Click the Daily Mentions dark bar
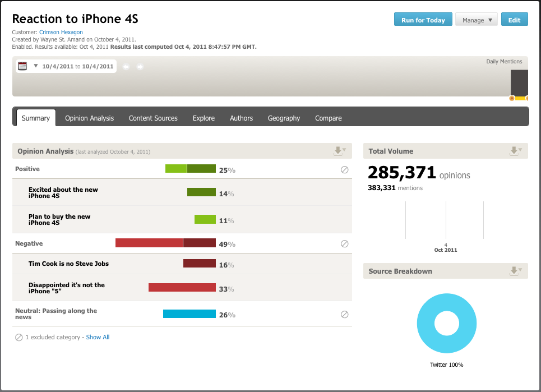The height and width of the screenshot is (392, 541). [519, 83]
